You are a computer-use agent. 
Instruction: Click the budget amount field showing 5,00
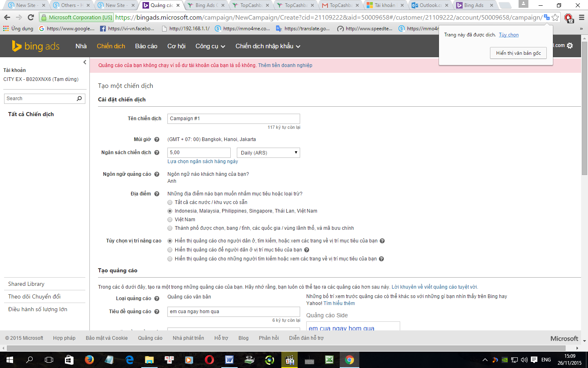[199, 153]
